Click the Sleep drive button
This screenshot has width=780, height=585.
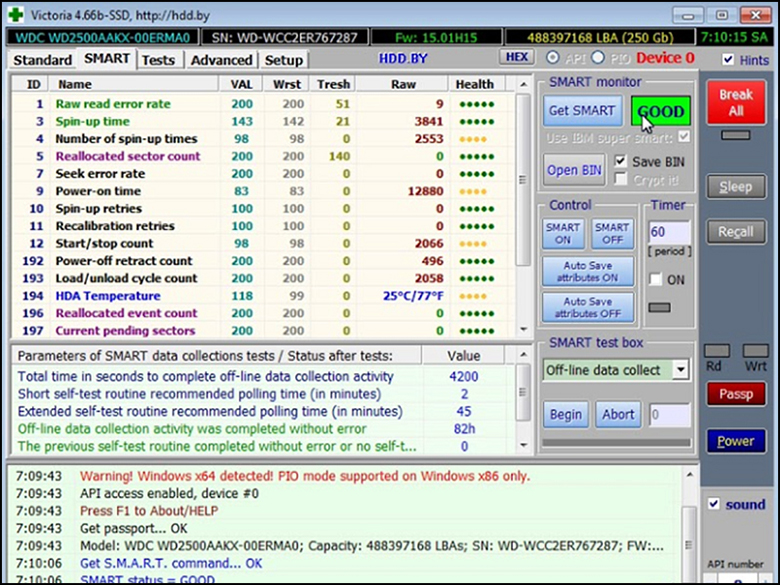(x=735, y=187)
